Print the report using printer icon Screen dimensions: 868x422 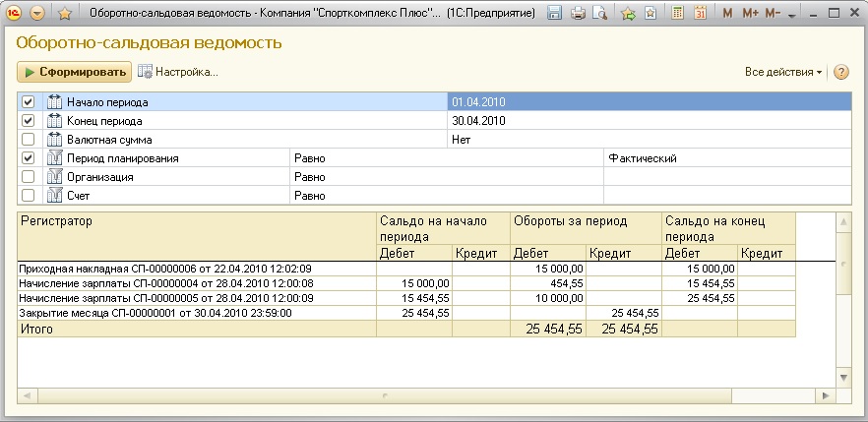click(x=578, y=13)
